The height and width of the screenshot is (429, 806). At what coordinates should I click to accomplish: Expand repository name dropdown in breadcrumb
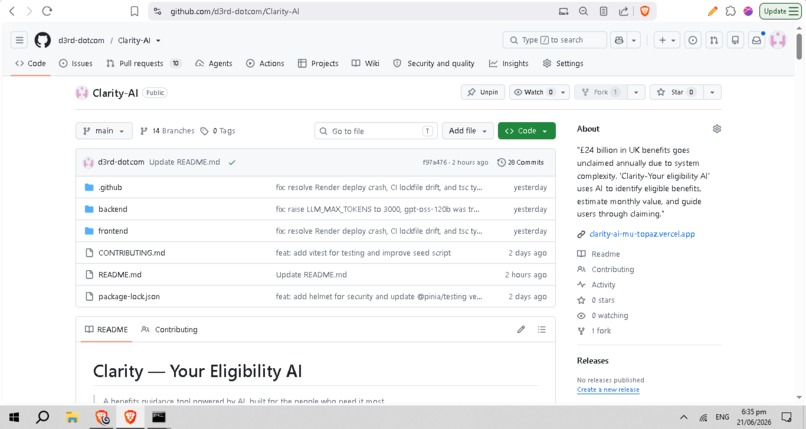(x=158, y=41)
